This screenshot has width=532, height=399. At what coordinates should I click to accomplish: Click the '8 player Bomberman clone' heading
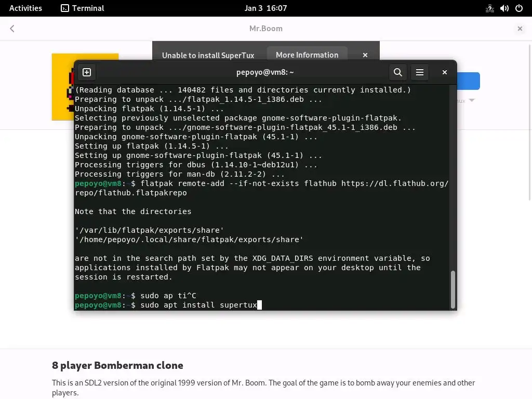(x=117, y=365)
